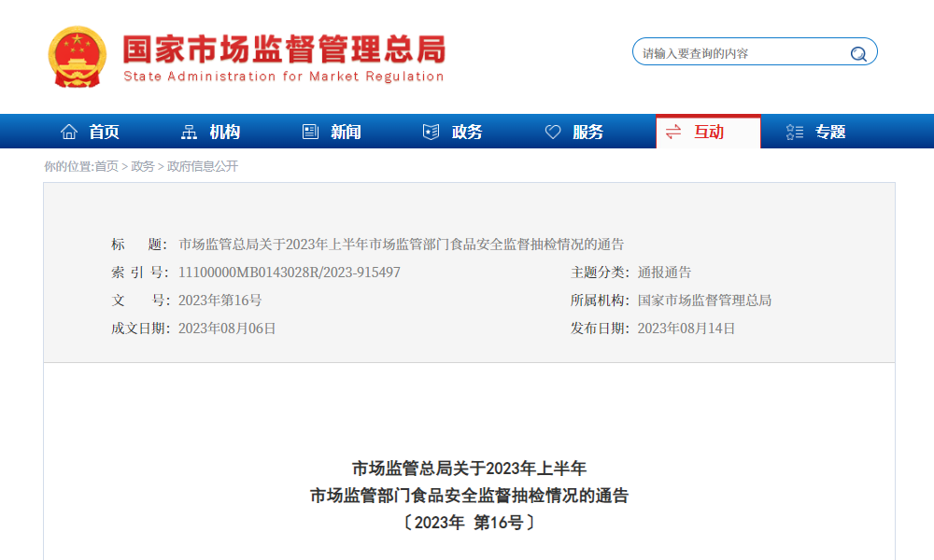Click the news document icon beside 新闻

pos(308,132)
